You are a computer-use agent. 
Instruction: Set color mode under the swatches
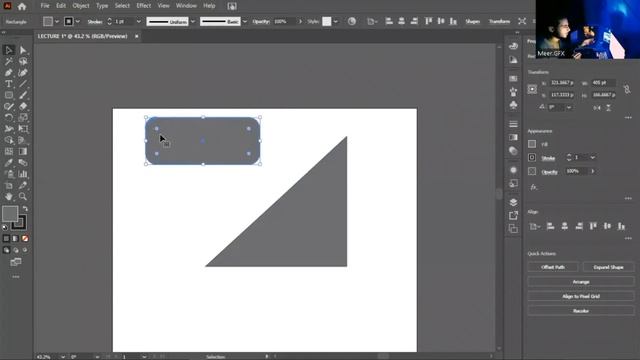[x=6, y=238]
